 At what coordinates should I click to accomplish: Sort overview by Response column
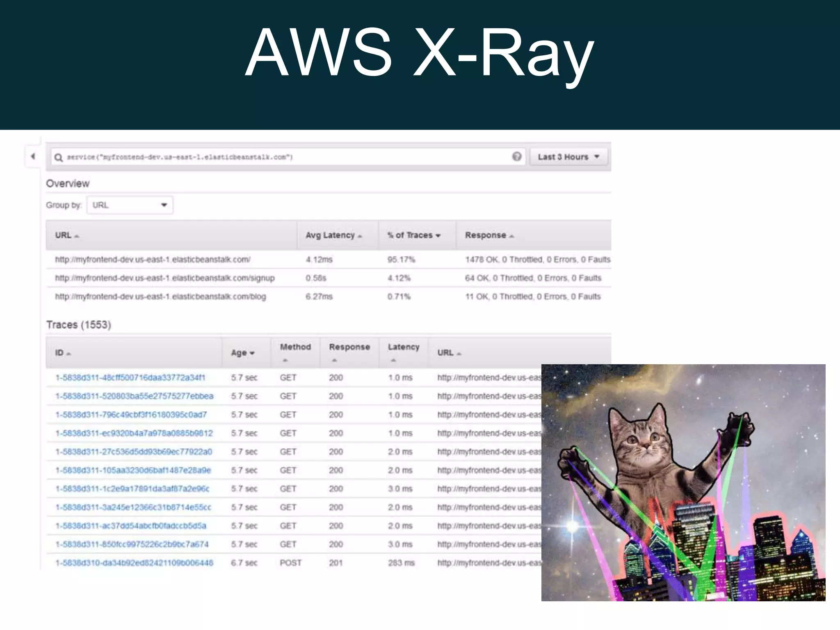click(489, 235)
